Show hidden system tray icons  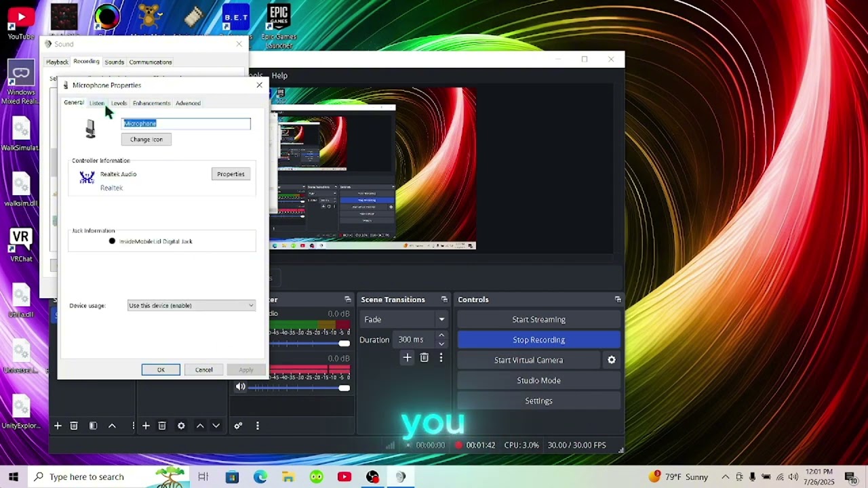[725, 476]
